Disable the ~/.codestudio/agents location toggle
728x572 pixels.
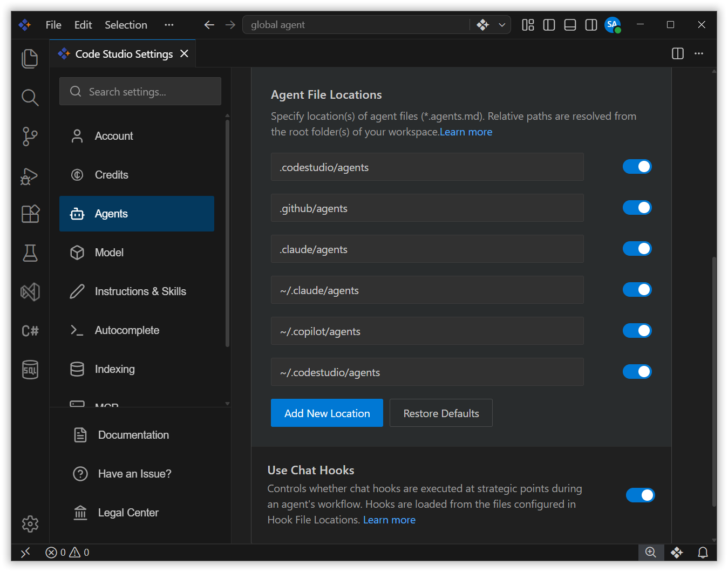click(637, 372)
